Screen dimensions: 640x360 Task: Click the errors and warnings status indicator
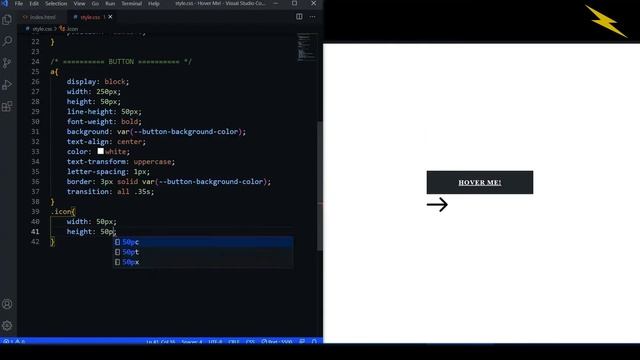[x=14, y=342]
